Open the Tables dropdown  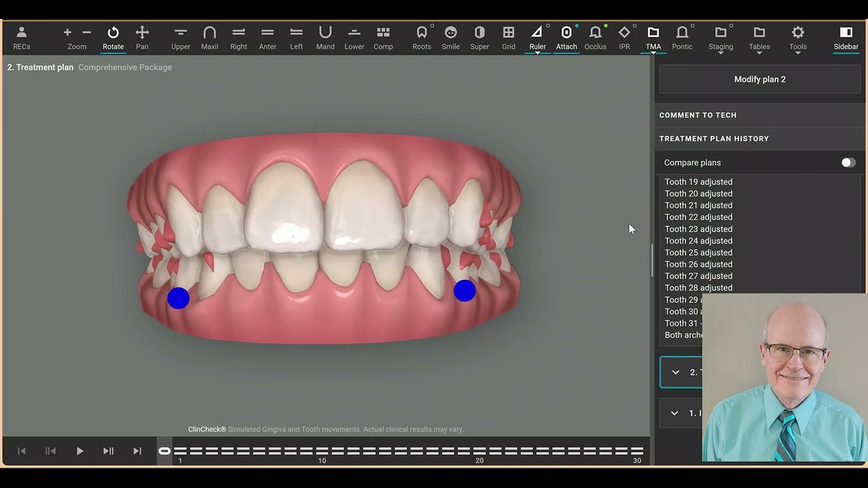coord(759,38)
